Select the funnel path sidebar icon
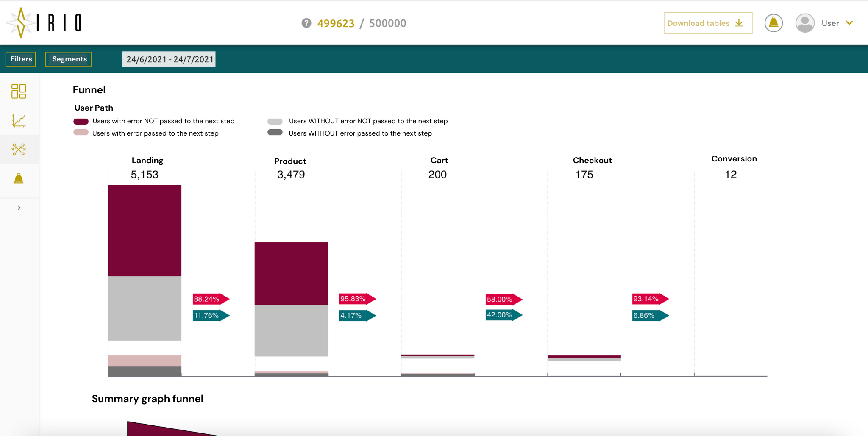This screenshot has height=436, width=868. click(19, 149)
